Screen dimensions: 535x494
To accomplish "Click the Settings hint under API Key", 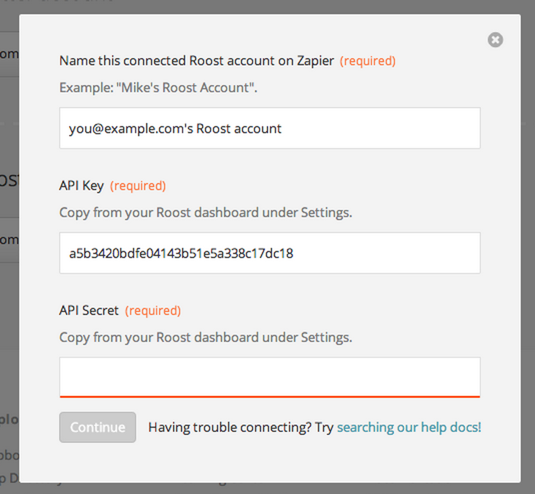I will pos(206,213).
